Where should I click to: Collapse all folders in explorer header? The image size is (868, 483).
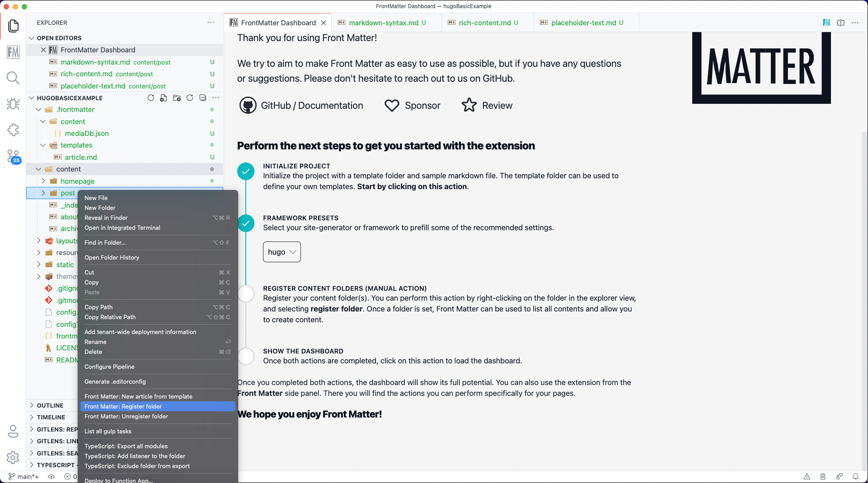203,98
